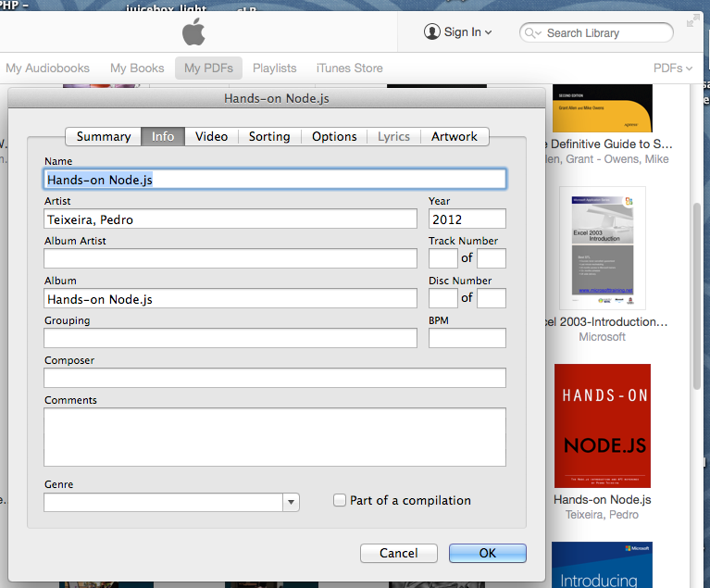Click into the Comments text area
The image size is (710, 588).
274,437
